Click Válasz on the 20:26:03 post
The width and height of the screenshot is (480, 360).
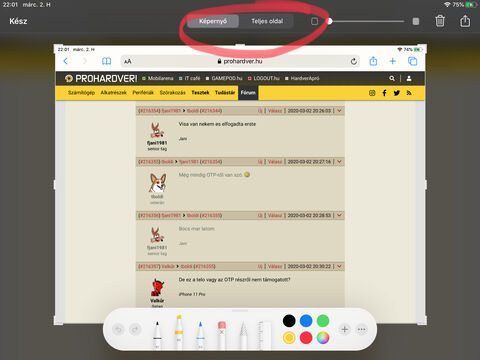click(x=275, y=111)
